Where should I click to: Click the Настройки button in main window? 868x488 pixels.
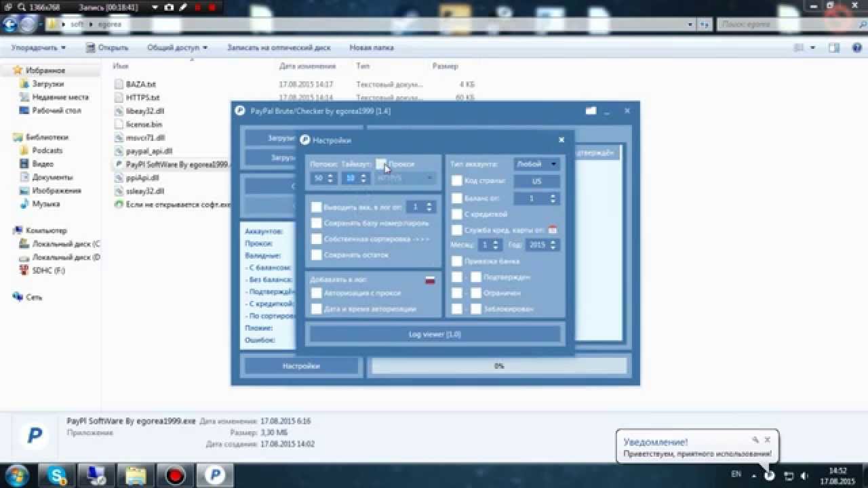pyautogui.click(x=301, y=366)
